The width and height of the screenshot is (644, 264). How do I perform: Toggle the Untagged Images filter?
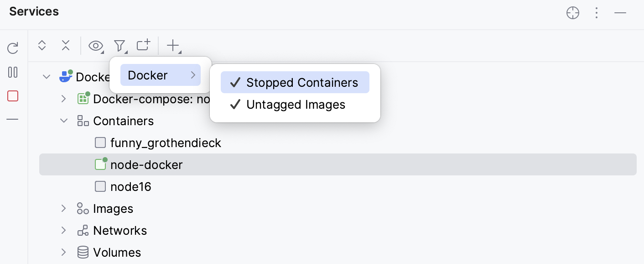[x=296, y=105]
